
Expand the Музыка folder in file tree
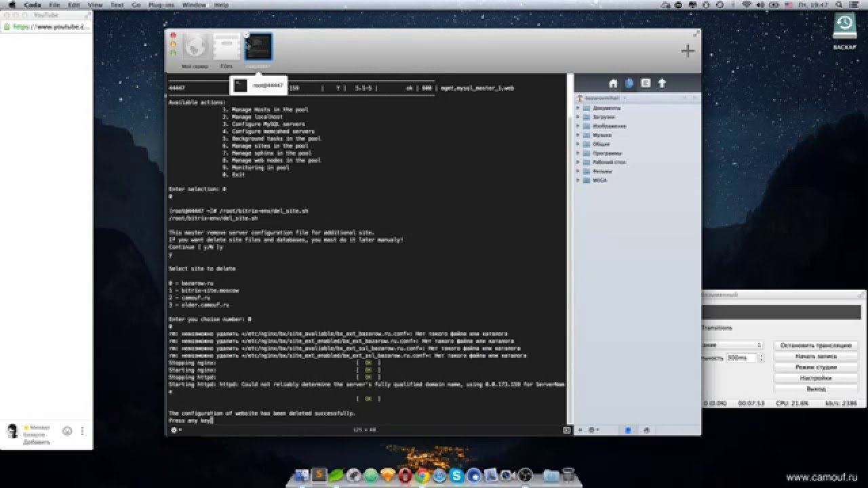coord(578,135)
